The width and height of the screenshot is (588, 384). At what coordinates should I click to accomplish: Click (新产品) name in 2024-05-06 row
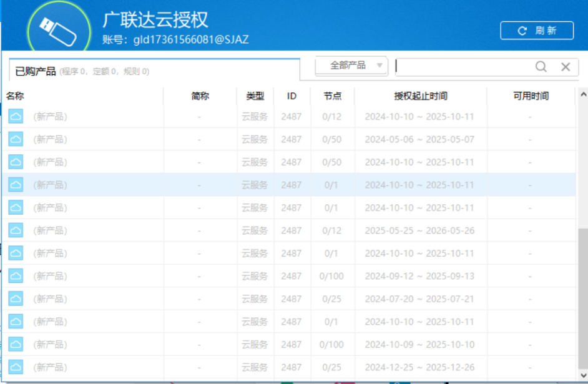coord(50,139)
